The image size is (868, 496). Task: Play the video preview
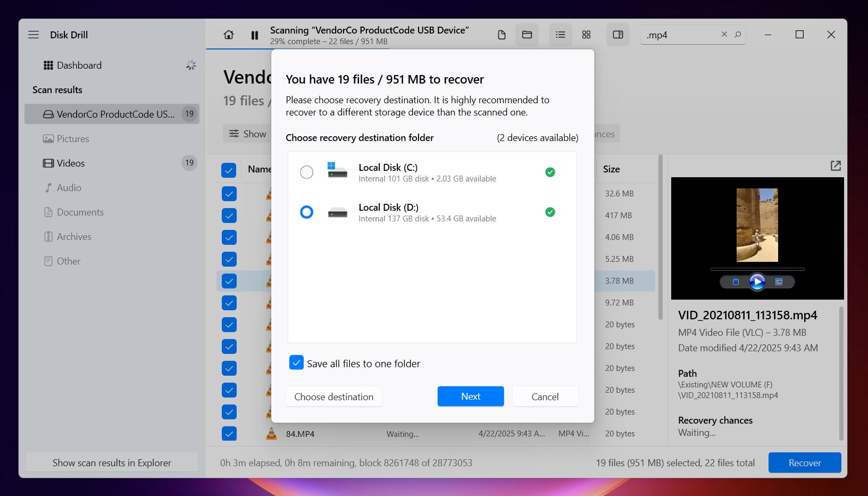[x=757, y=282]
